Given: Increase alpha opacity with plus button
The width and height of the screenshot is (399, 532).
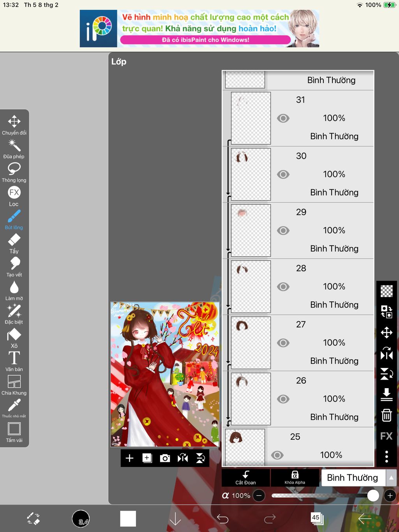Looking at the screenshot, I should (x=390, y=495).
